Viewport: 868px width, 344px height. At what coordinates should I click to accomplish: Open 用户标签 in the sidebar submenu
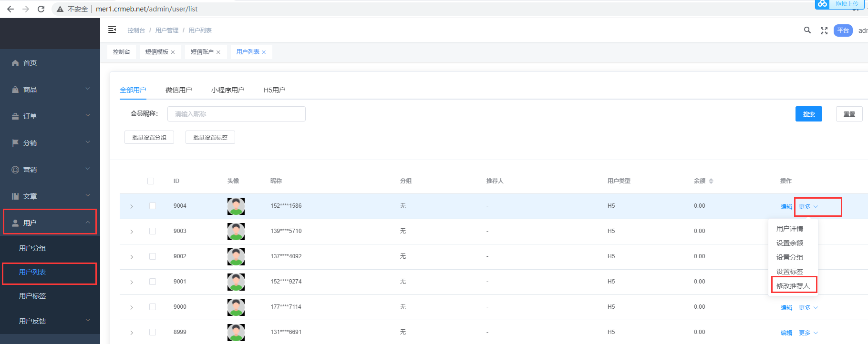click(x=32, y=296)
